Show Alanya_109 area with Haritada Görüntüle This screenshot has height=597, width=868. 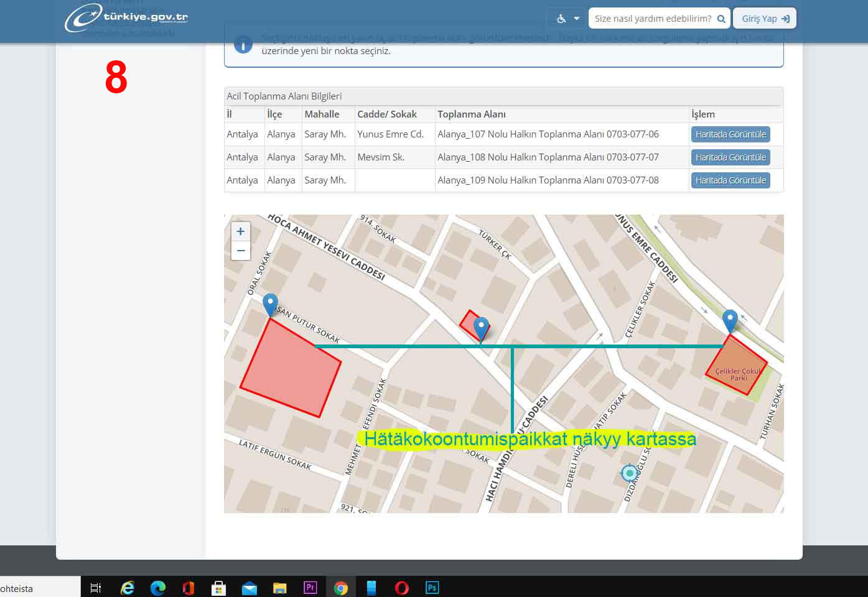point(730,180)
